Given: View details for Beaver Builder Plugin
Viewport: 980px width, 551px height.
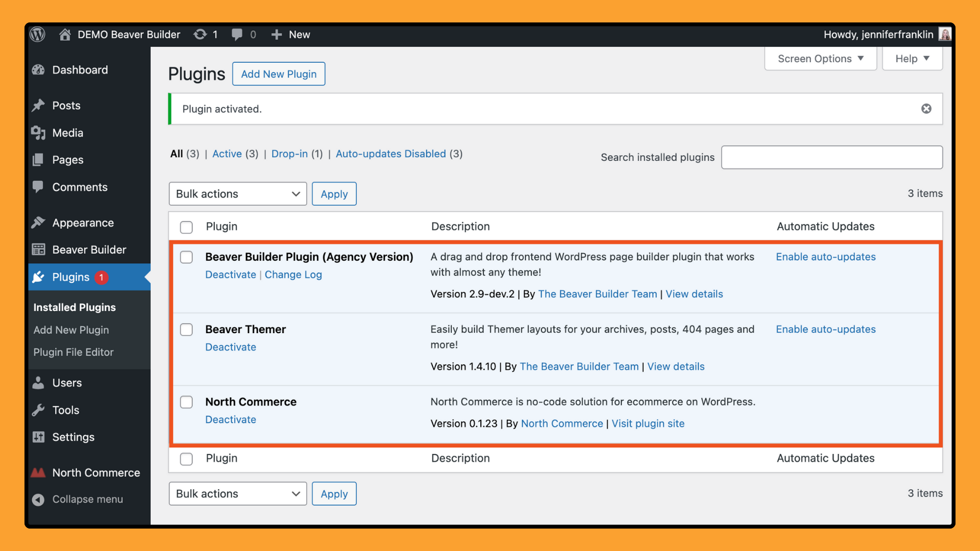Looking at the screenshot, I should click(694, 294).
